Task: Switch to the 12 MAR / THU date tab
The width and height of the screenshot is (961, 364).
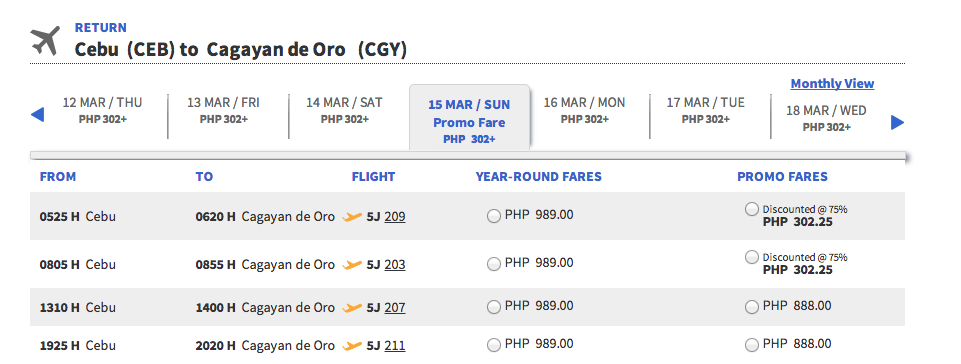Action: 102,110
